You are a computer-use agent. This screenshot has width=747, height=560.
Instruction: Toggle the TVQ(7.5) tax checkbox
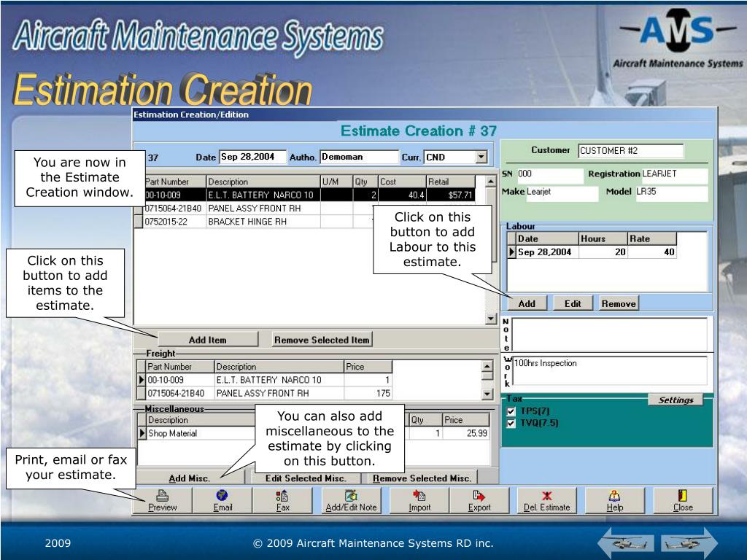511,424
